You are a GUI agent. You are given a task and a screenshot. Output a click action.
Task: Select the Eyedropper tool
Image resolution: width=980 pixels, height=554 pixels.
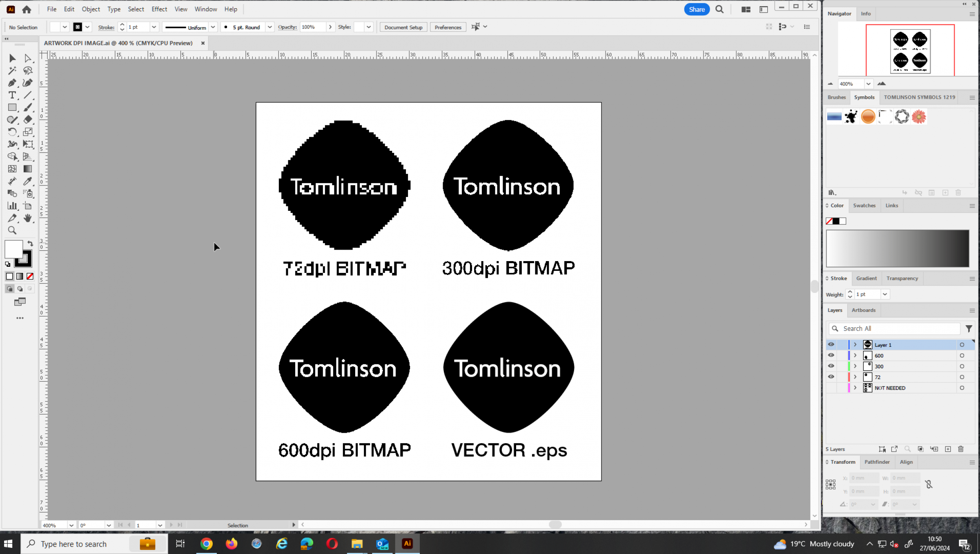(28, 181)
